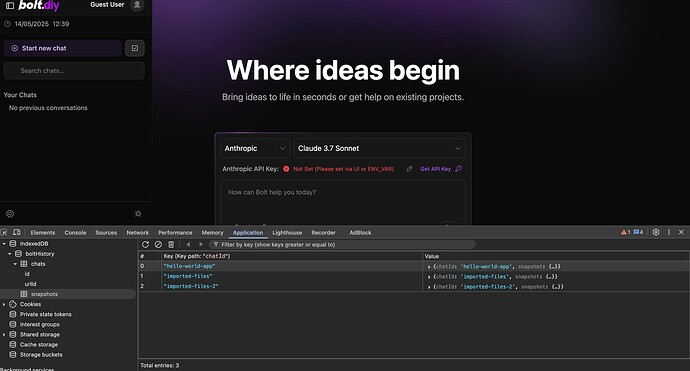Click the Get API Key link
690x371 pixels.
pos(436,169)
